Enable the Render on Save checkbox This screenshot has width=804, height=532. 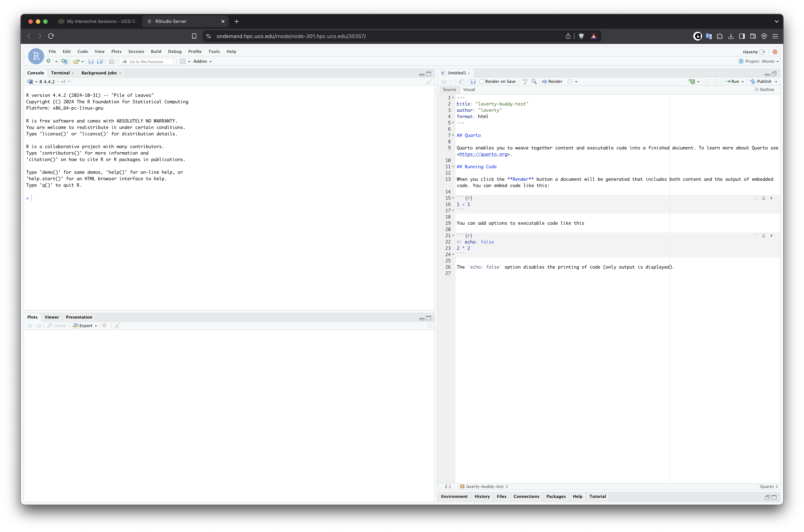[x=482, y=81]
